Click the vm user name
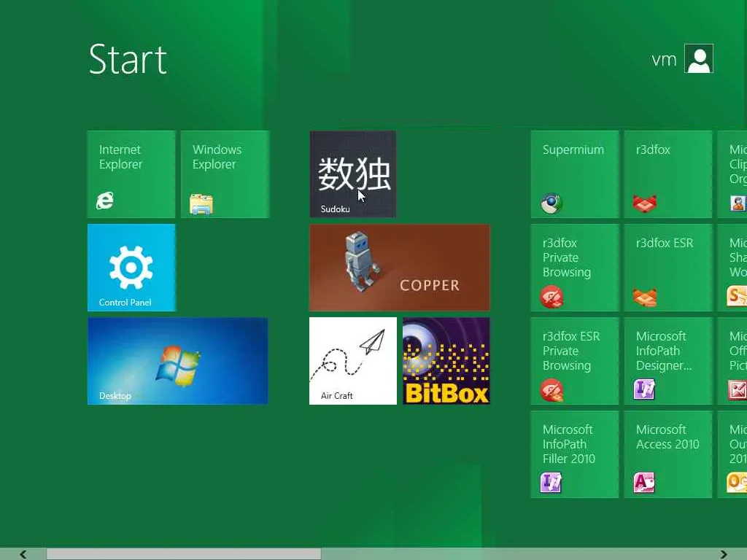The image size is (747, 560). (664, 60)
